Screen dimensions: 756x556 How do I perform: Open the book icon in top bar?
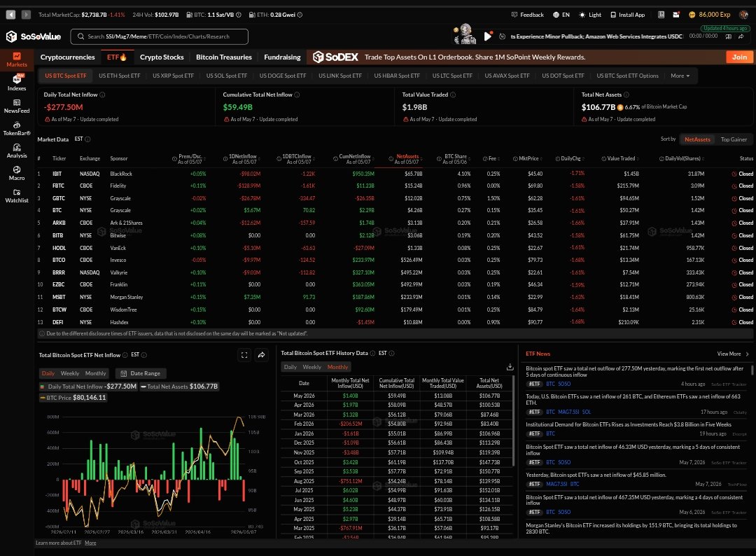(661, 15)
